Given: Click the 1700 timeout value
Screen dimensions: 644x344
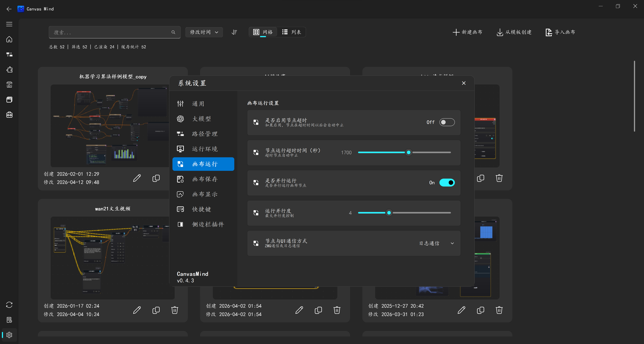Looking at the screenshot, I should tap(346, 152).
